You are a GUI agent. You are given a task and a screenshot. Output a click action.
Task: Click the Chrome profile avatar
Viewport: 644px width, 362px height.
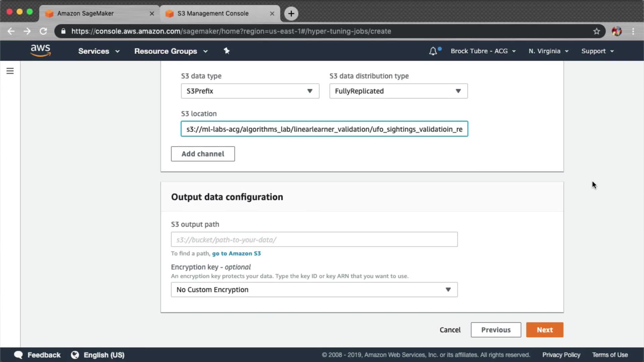click(616, 31)
